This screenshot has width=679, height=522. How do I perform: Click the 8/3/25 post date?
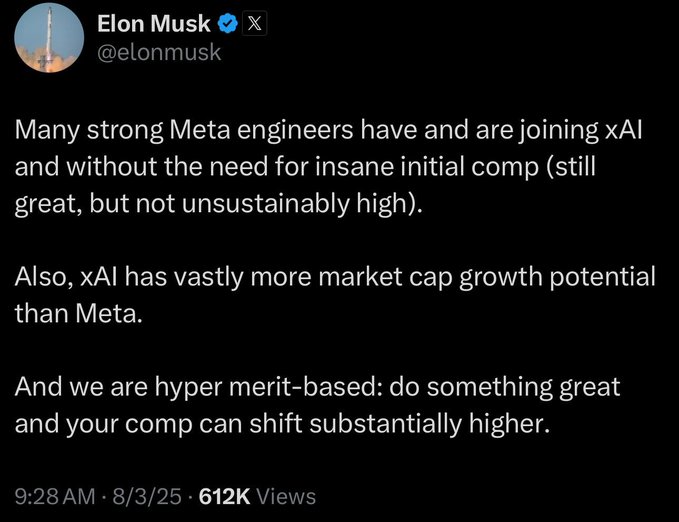click(147, 496)
